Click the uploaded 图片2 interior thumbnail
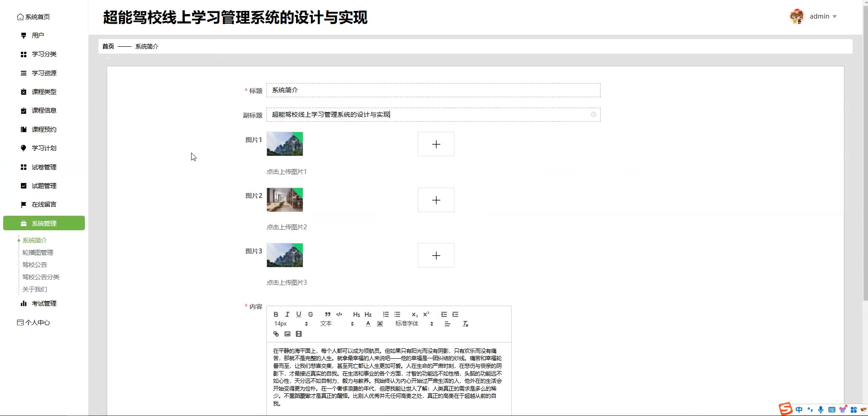Screen dimensions: 868x416 285,200
